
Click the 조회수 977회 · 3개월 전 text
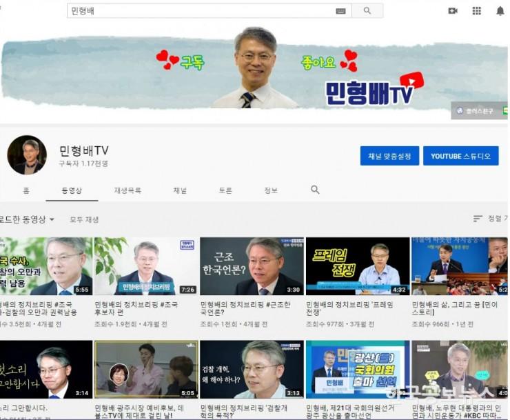coord(340,324)
